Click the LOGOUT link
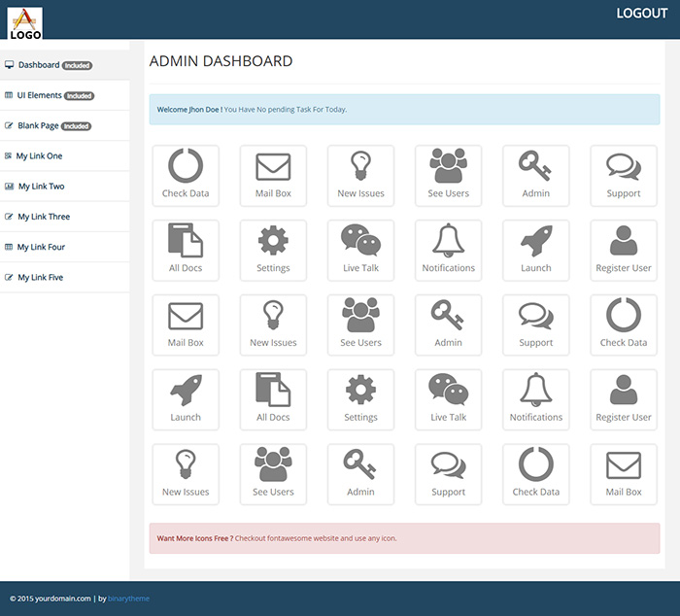This screenshot has height=616, width=680. pos(642,14)
